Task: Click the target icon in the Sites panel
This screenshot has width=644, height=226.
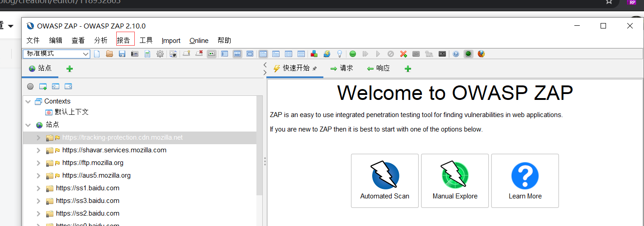Action: 30,86
